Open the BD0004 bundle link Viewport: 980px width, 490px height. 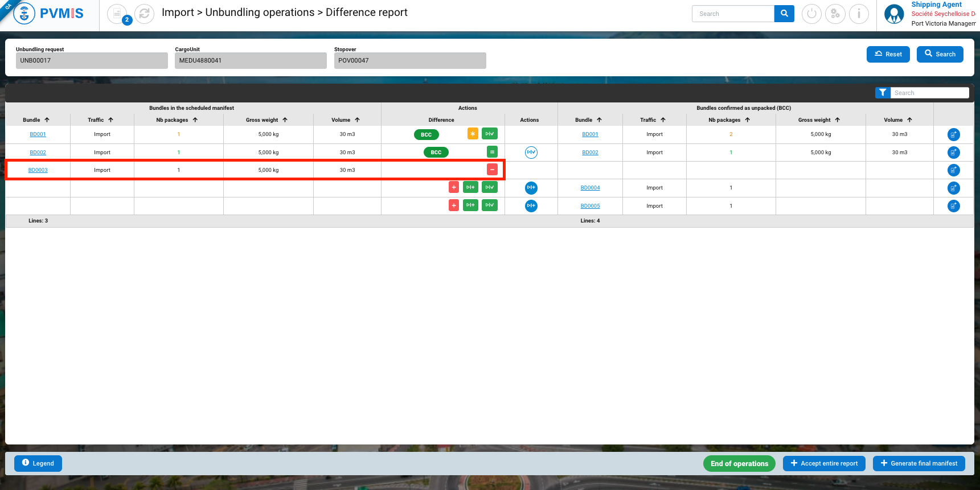pos(590,188)
